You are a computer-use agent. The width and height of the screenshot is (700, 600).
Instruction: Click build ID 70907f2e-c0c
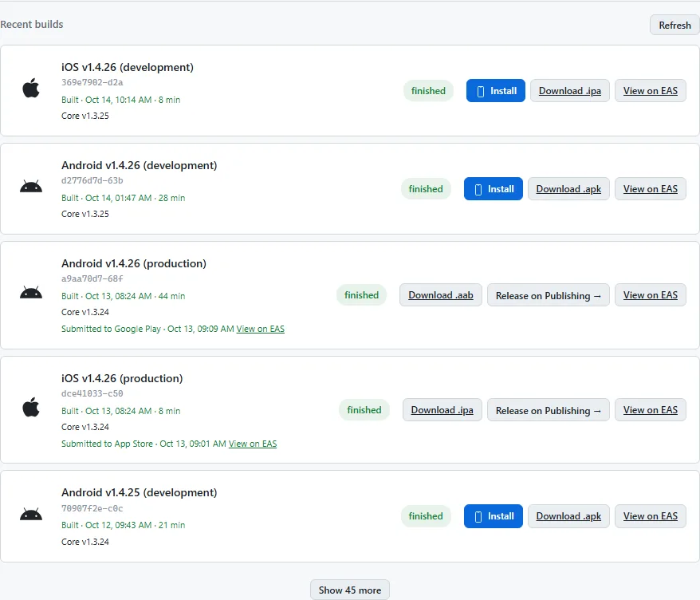coord(92,508)
